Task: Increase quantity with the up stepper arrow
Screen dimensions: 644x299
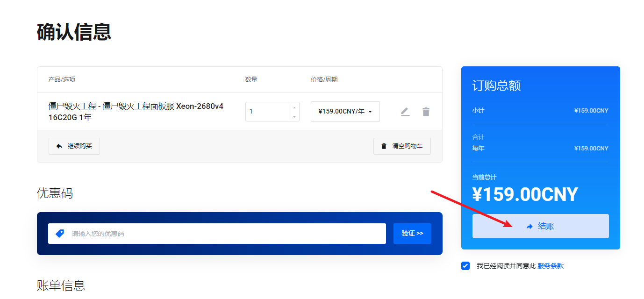Action: point(294,107)
